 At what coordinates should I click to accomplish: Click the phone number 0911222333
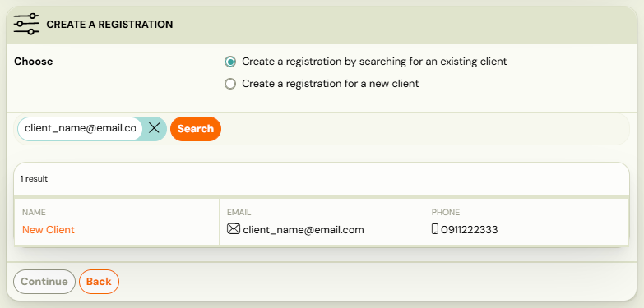(x=470, y=230)
